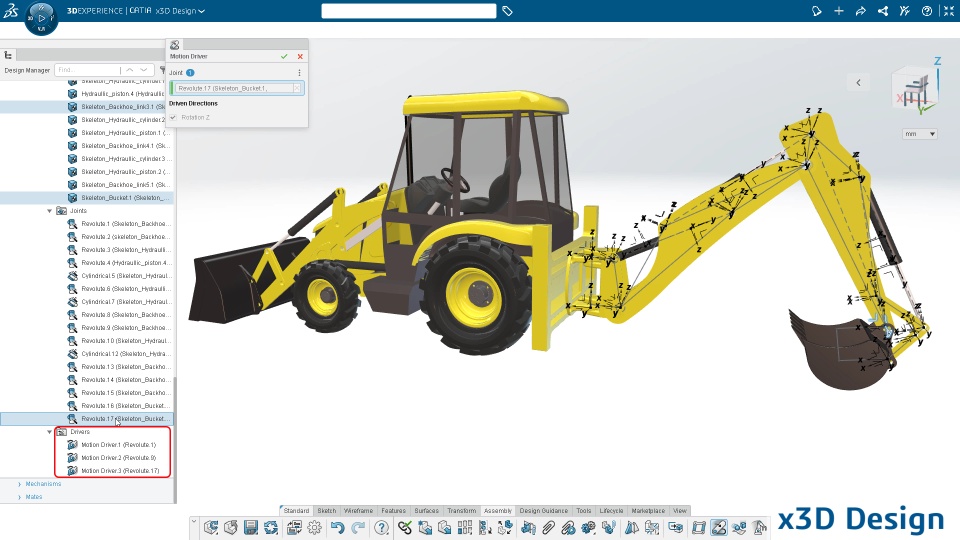
Task: Toggle the Rotation Z checkbox
Action: (x=173, y=117)
